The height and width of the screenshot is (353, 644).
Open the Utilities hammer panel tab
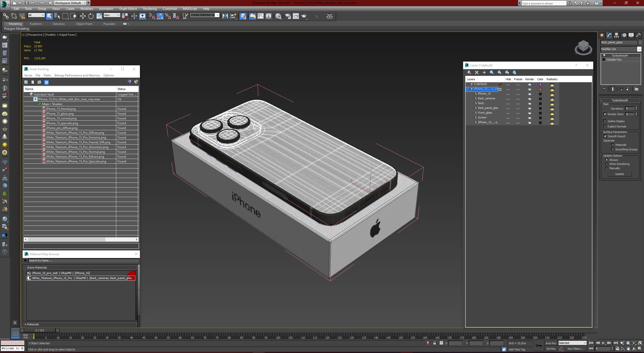click(638, 35)
